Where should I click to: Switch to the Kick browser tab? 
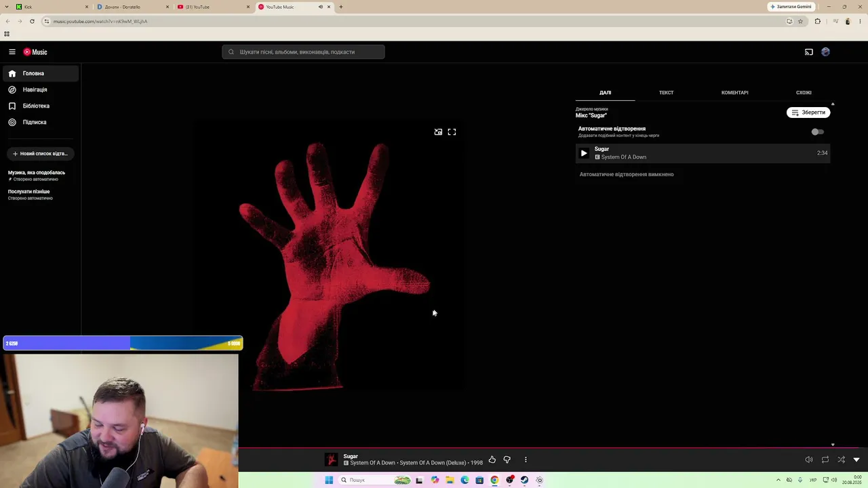point(52,7)
